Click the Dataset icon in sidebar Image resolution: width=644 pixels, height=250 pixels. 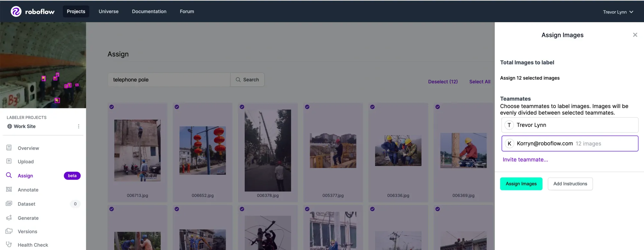[9, 204]
